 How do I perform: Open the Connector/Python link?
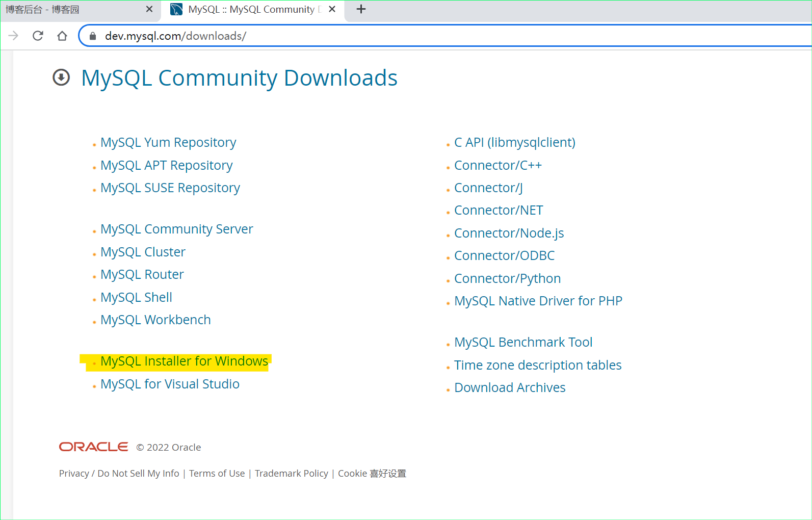pos(507,278)
